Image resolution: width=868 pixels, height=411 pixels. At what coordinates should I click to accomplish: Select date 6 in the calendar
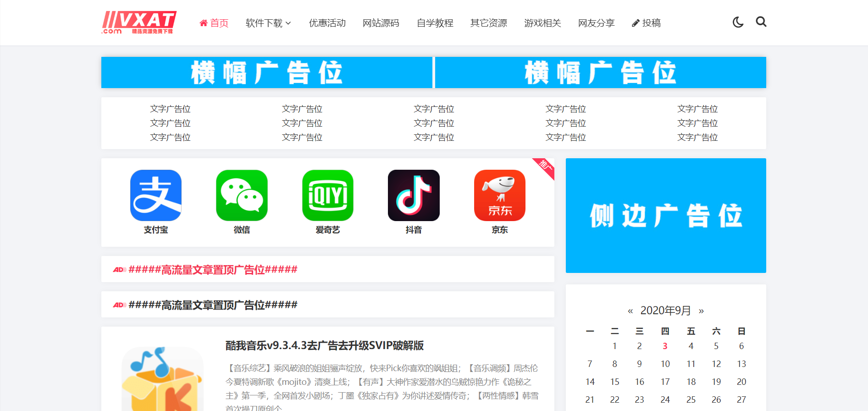coord(741,346)
